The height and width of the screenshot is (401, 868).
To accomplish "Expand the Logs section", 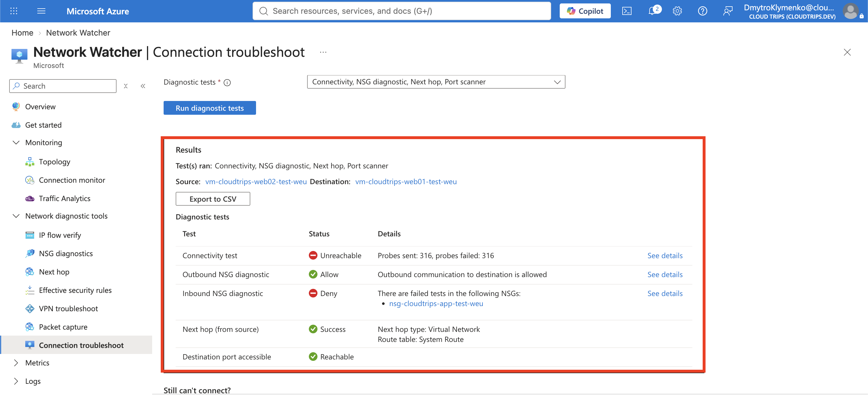I will (16, 381).
